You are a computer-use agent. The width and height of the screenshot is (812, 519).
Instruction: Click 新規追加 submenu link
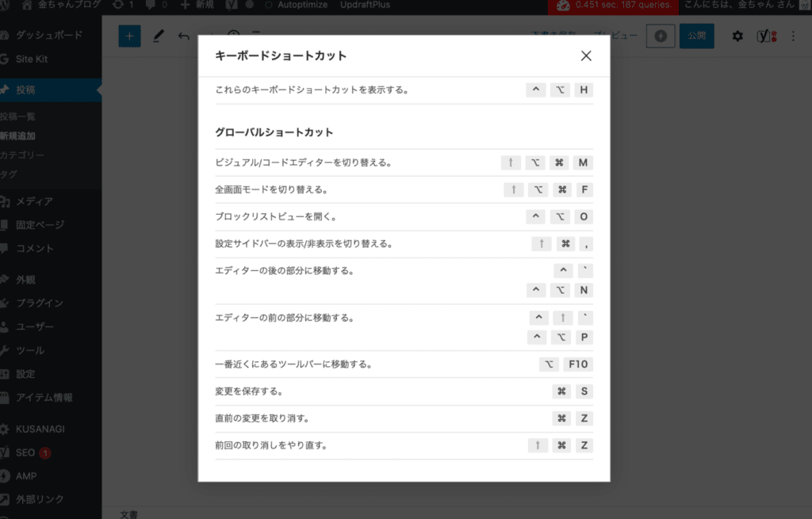click(17, 136)
